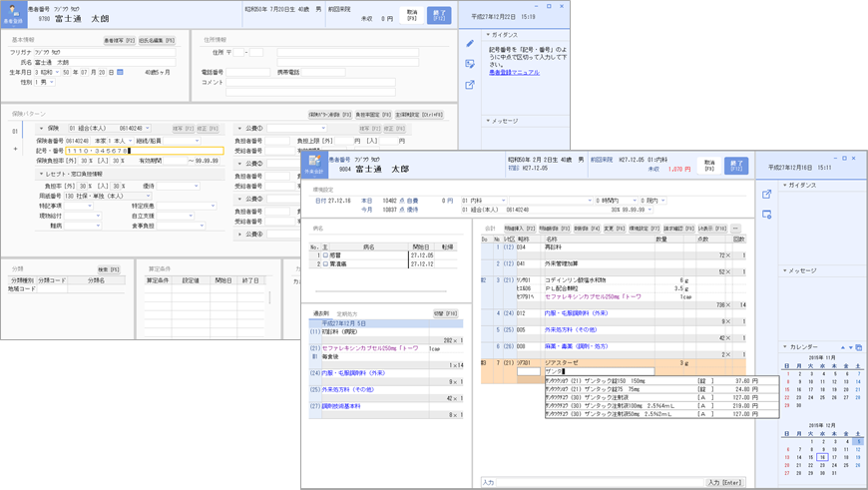The width and height of the screenshot is (868, 490).
Task: Click the 患者登録 patient registration icon
Action: click(x=15, y=15)
